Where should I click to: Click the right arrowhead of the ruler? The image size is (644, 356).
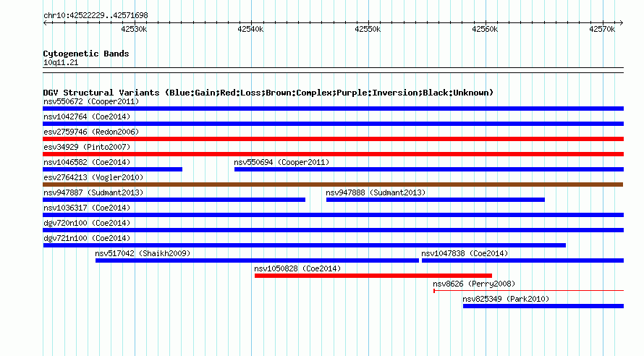(x=622, y=23)
